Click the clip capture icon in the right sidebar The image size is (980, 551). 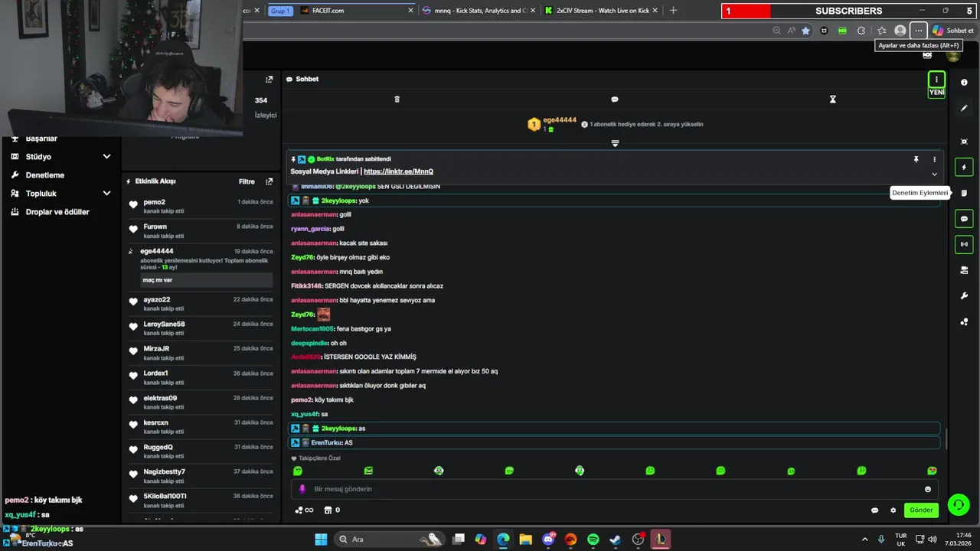[x=964, y=142]
